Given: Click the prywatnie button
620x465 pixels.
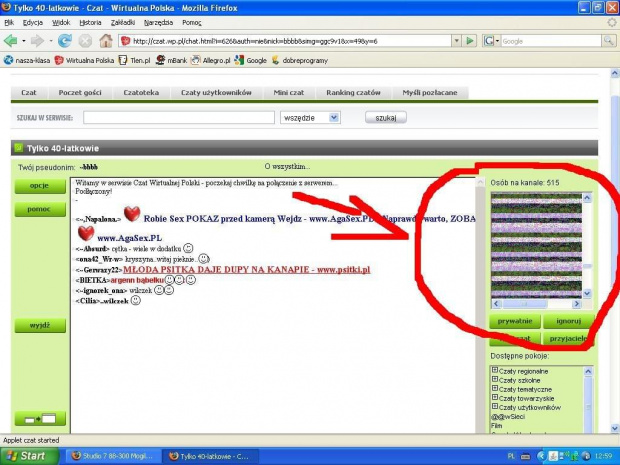Looking at the screenshot, I should pyautogui.click(x=515, y=321).
